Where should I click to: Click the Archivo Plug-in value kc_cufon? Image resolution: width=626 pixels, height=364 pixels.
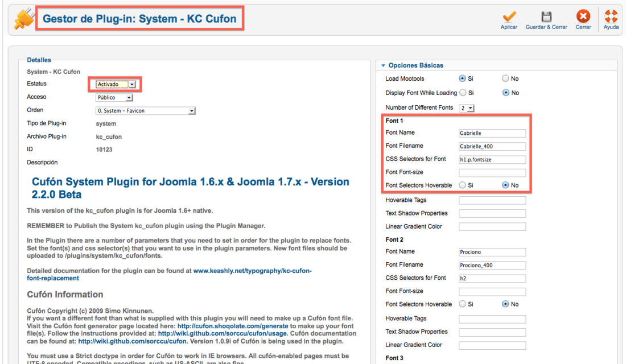point(109,137)
